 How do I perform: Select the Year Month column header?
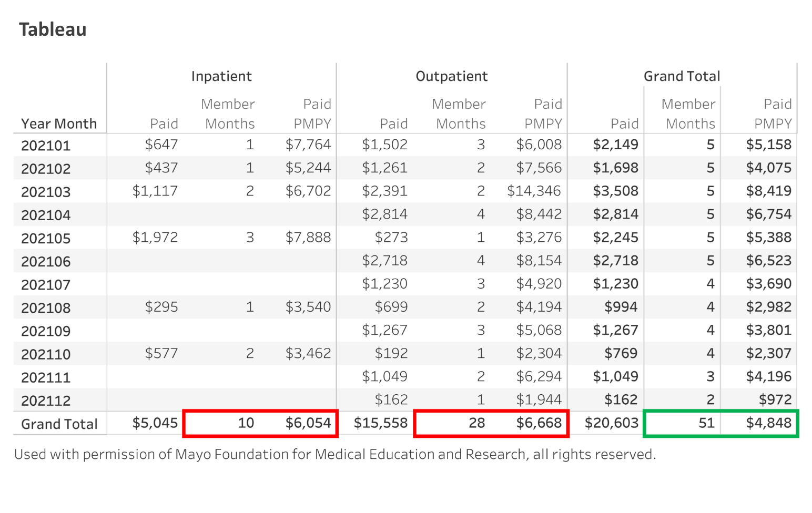coord(59,124)
